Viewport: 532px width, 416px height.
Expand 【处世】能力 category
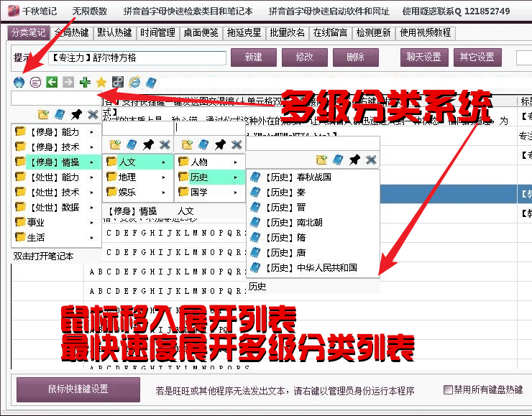point(56,177)
